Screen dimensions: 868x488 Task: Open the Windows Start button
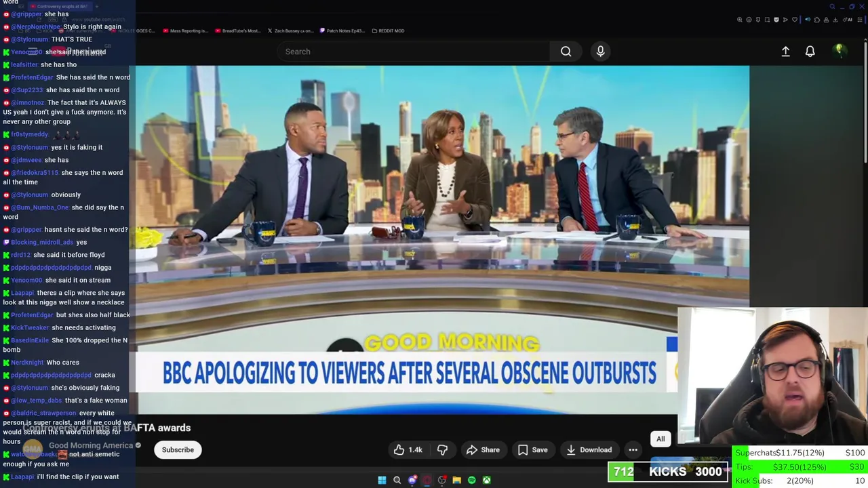pos(382,480)
